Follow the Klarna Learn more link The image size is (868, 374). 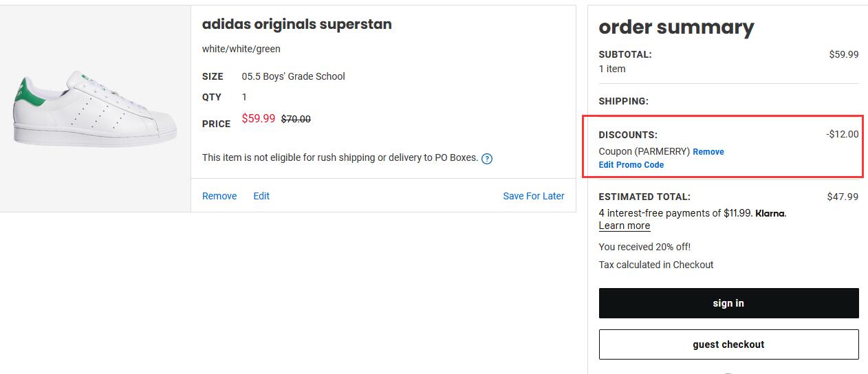[625, 225]
